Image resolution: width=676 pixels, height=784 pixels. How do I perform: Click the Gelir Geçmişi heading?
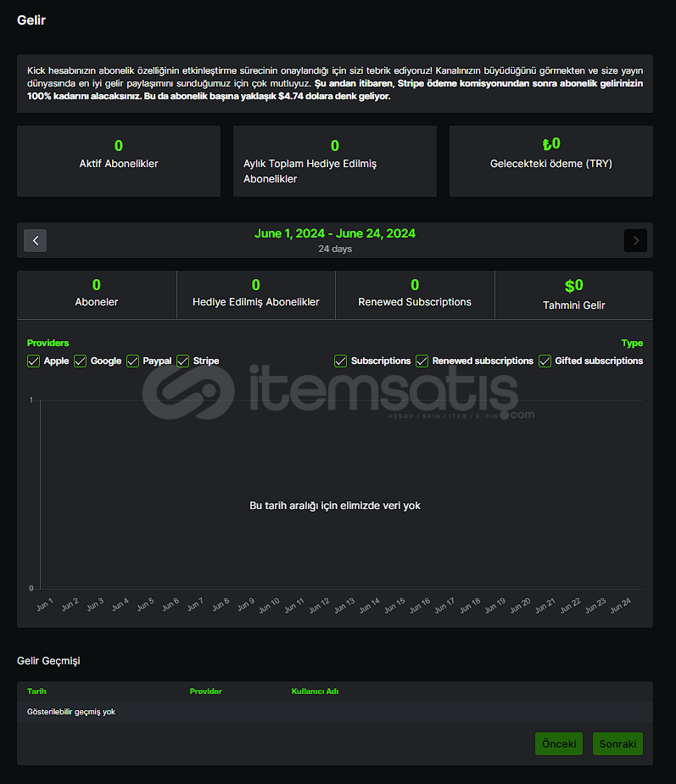(x=48, y=661)
